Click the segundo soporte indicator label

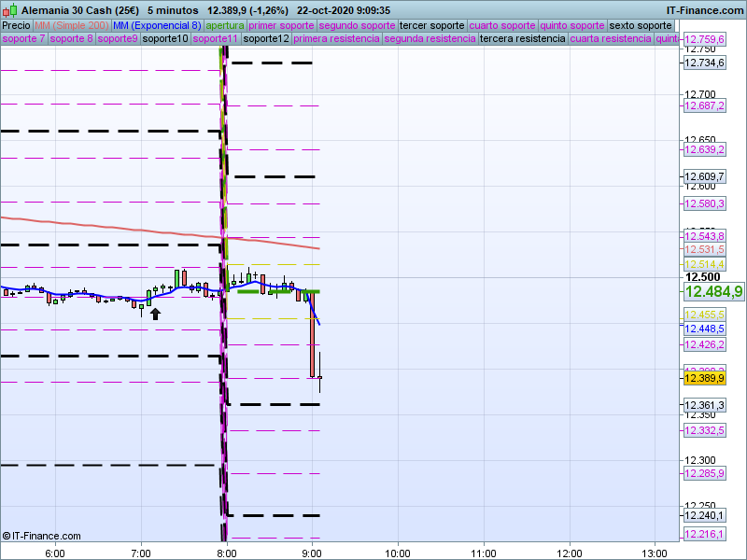357,26
